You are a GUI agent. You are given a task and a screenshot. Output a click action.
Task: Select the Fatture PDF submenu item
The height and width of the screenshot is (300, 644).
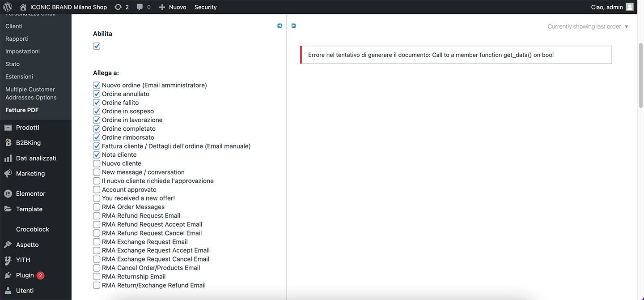(22, 110)
